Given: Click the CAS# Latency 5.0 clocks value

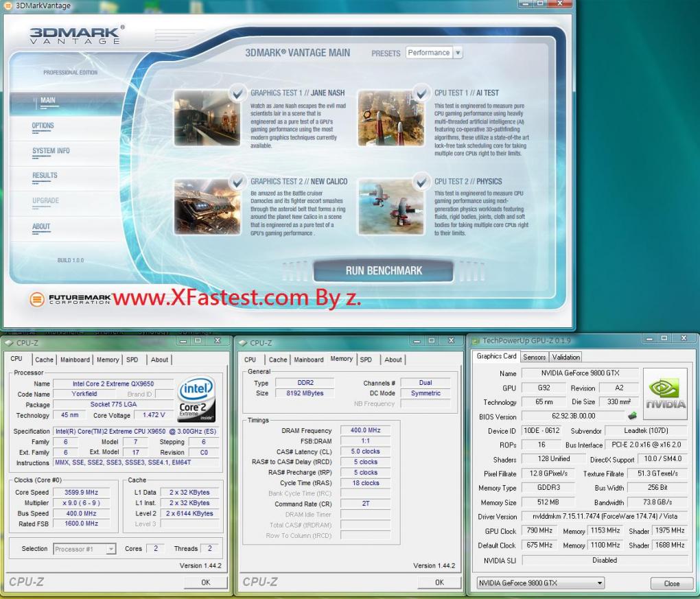Looking at the screenshot, I should click(365, 451).
